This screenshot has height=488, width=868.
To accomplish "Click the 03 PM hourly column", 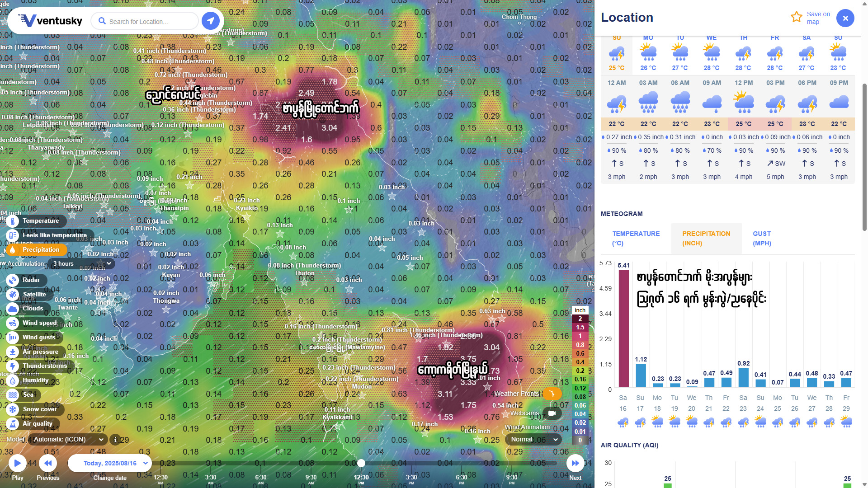I will pyautogui.click(x=775, y=130).
